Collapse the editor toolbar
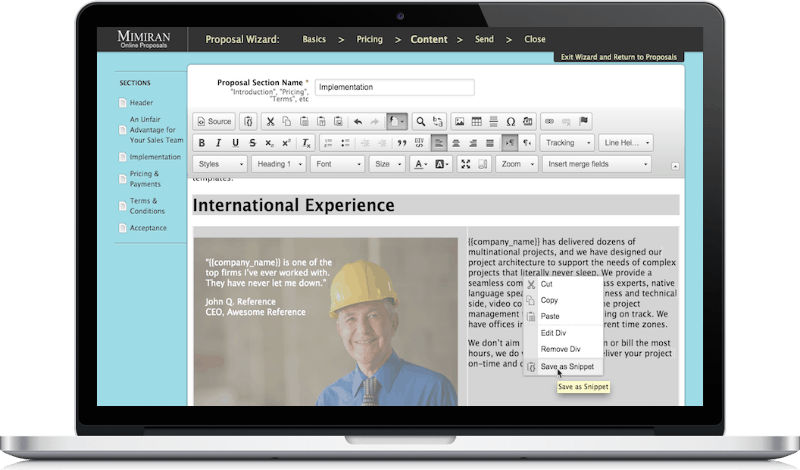 [675, 166]
